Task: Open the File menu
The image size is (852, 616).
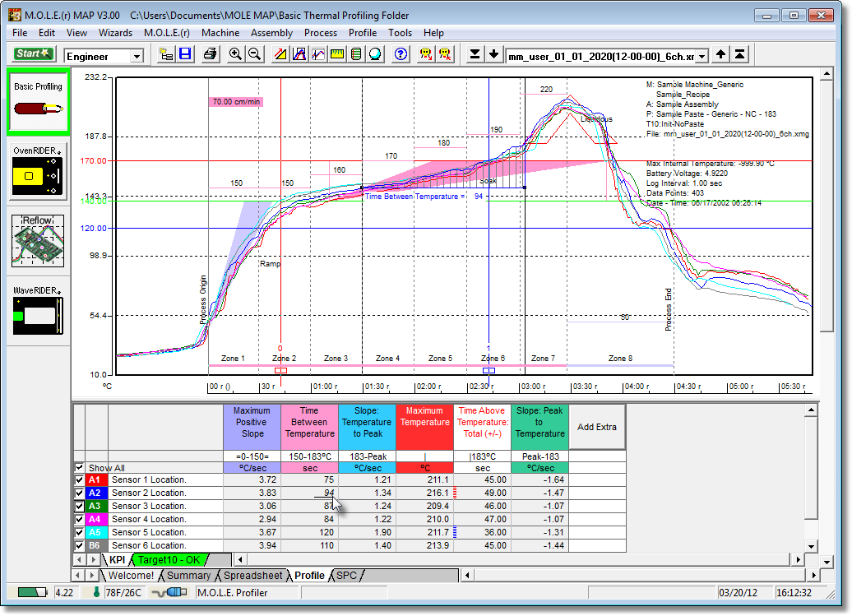Action: coord(20,33)
